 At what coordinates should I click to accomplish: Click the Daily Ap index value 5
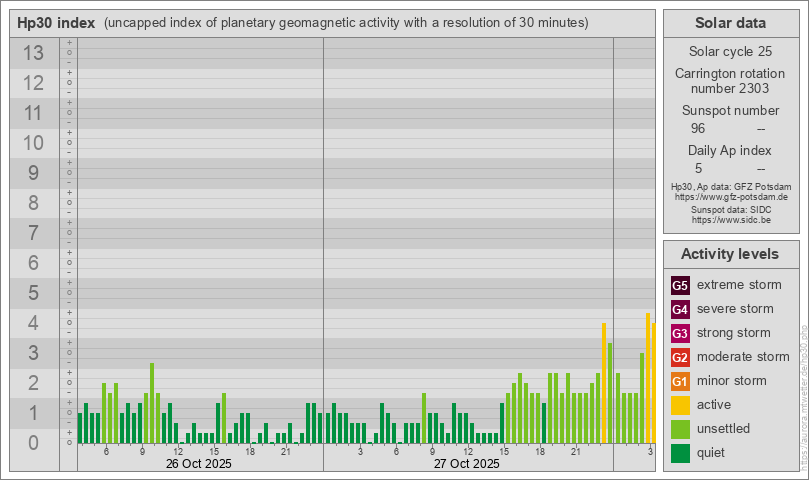[698, 168]
